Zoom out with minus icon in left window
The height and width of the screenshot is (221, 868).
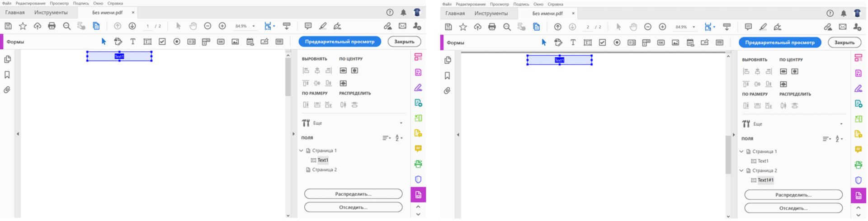coord(208,26)
